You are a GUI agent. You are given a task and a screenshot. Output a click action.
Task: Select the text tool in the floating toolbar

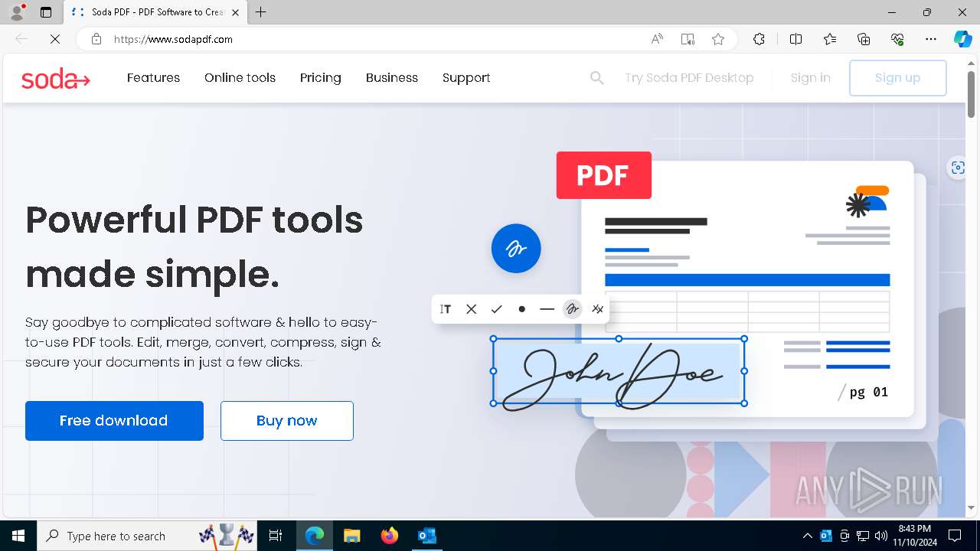446,309
